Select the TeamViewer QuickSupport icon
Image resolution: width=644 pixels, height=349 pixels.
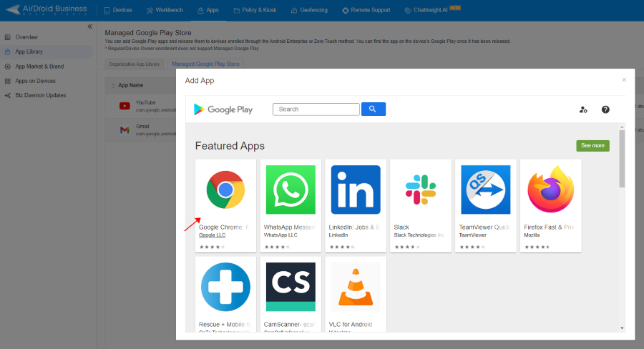[x=485, y=190]
